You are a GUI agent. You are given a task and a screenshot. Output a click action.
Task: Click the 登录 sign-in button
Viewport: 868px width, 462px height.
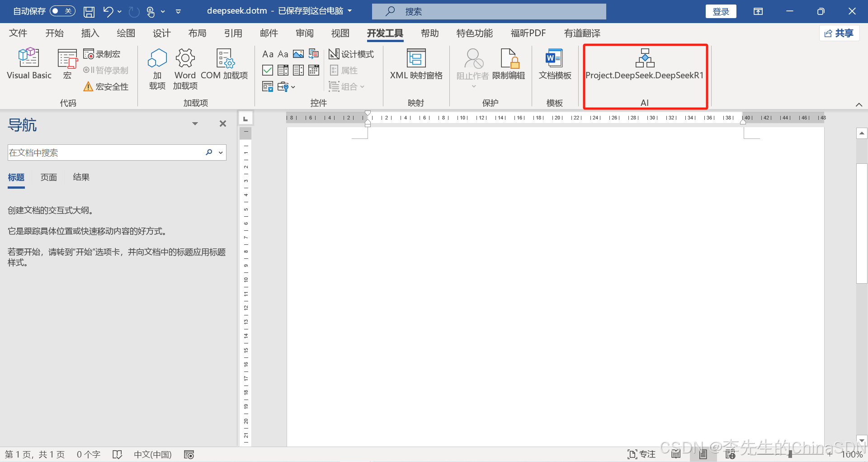pyautogui.click(x=721, y=11)
